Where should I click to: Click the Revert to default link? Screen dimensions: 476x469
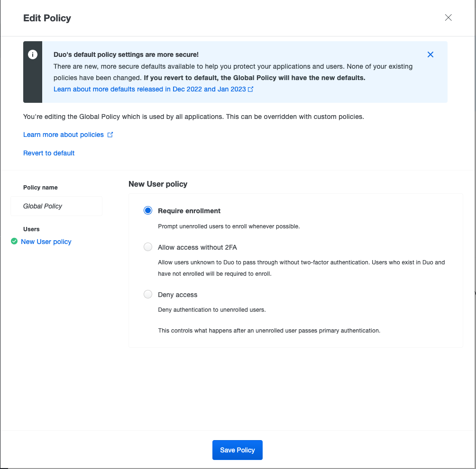pyautogui.click(x=49, y=153)
